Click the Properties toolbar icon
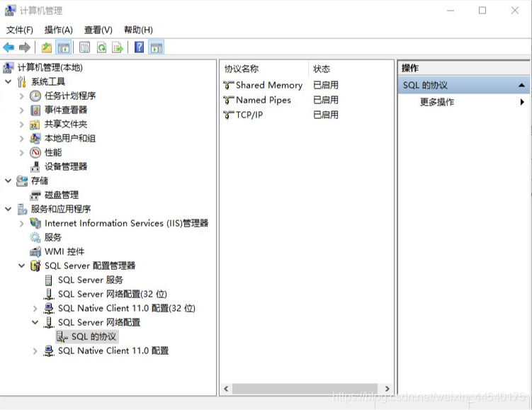Viewport: 532px width, 410px height. point(84,47)
